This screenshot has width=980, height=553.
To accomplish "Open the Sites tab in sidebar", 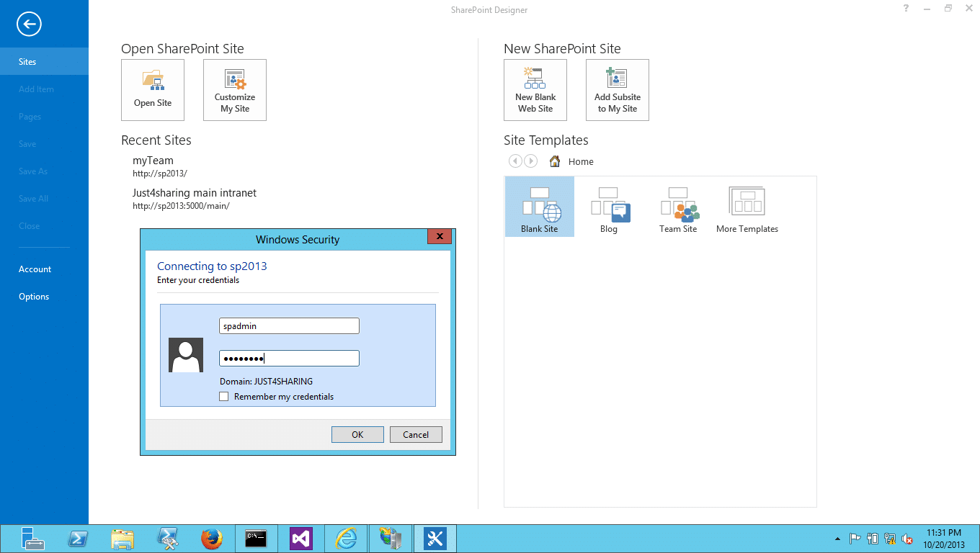I will point(44,61).
